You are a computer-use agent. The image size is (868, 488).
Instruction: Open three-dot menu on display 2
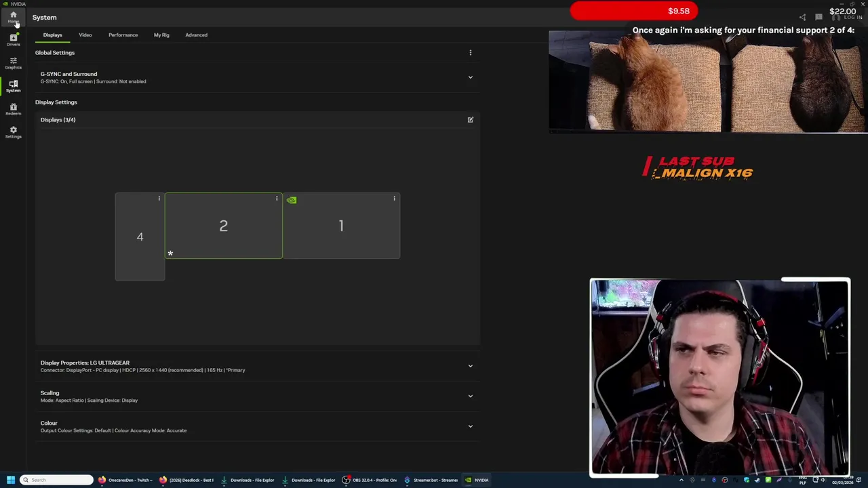coord(277,199)
